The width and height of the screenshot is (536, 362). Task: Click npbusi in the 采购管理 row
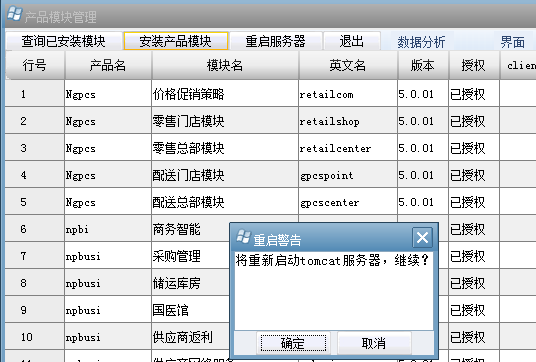[x=108, y=256]
